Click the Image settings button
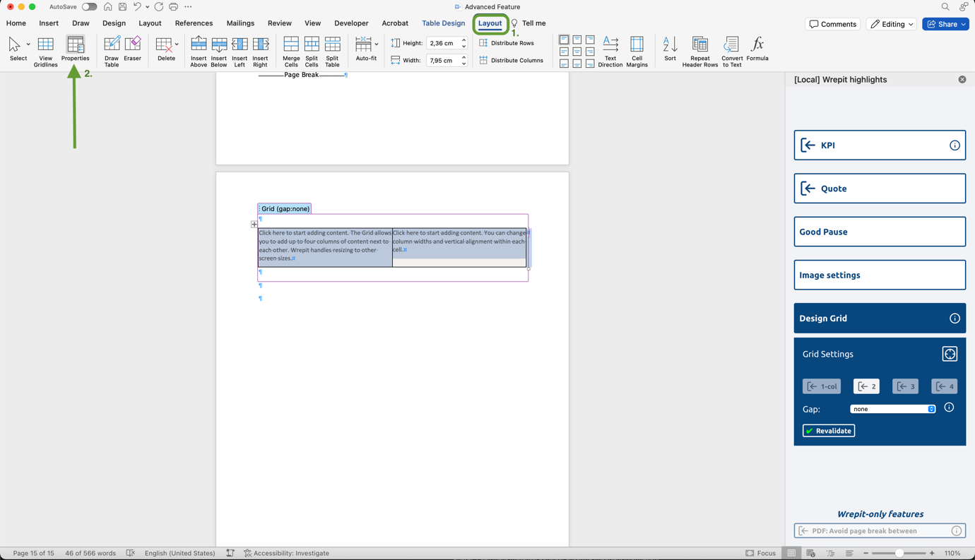 pos(880,275)
